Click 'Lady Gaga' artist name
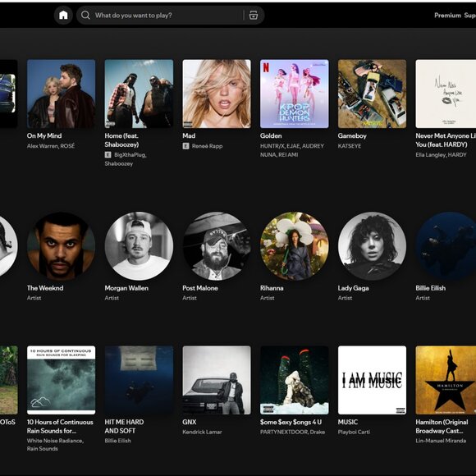476x476 pixels. (354, 288)
